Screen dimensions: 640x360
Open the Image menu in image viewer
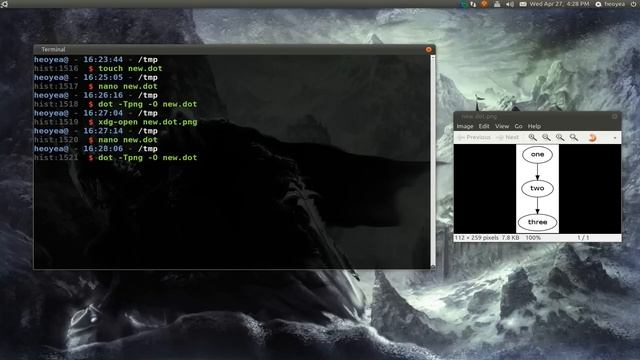(x=465, y=127)
